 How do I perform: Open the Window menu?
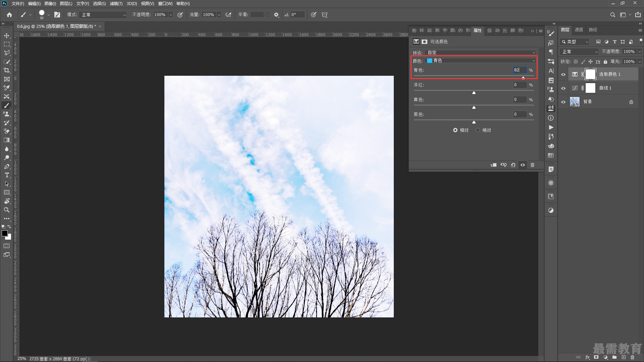(x=165, y=4)
